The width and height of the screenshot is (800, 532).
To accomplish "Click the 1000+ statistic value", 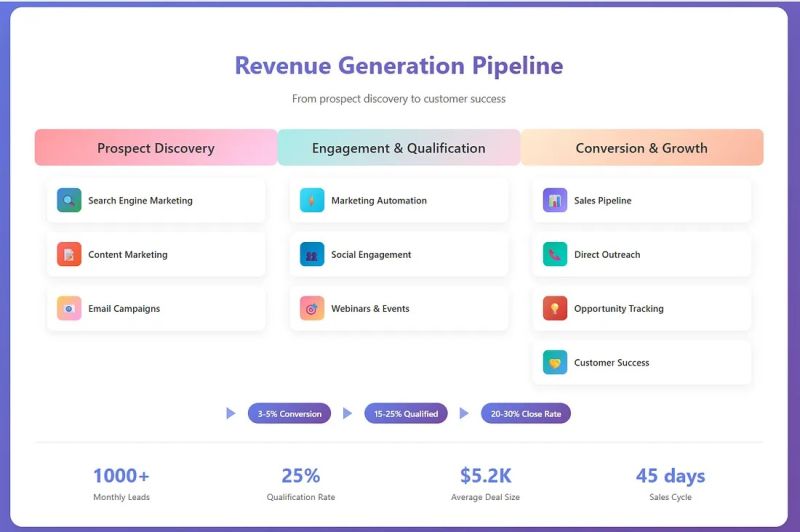I will point(121,475).
